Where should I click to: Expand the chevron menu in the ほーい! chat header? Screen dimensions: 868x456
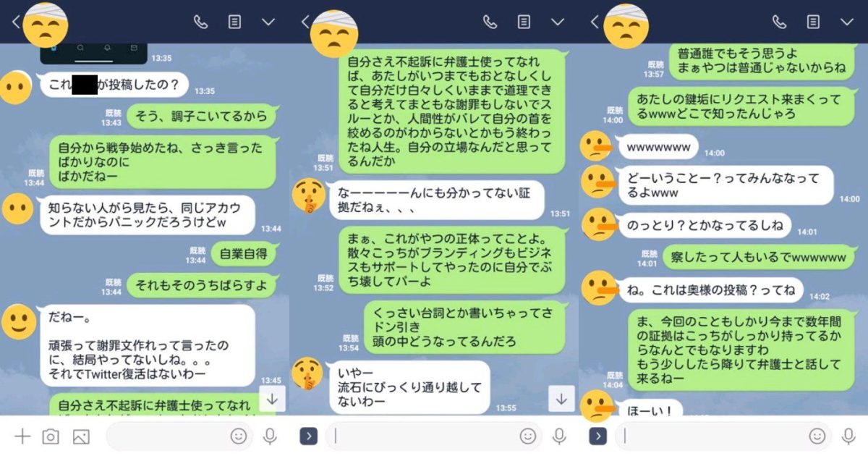(847, 22)
